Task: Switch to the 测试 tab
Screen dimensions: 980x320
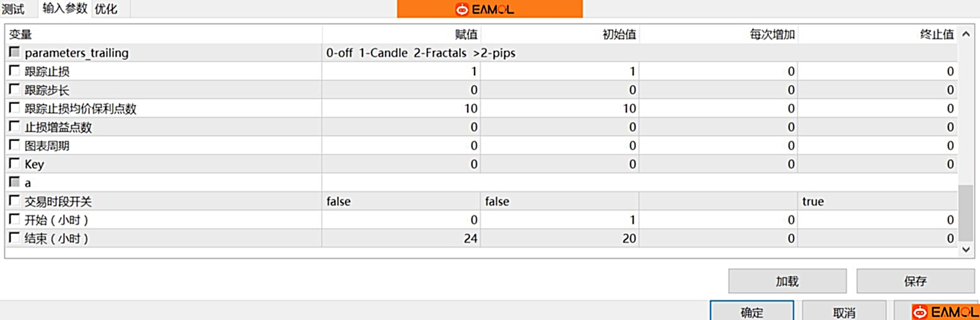Action: pos(13,9)
